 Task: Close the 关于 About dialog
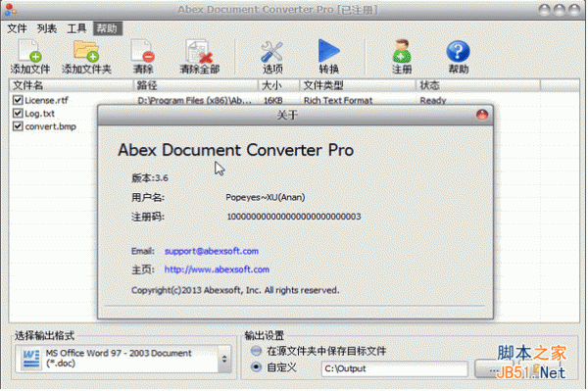coord(482,115)
